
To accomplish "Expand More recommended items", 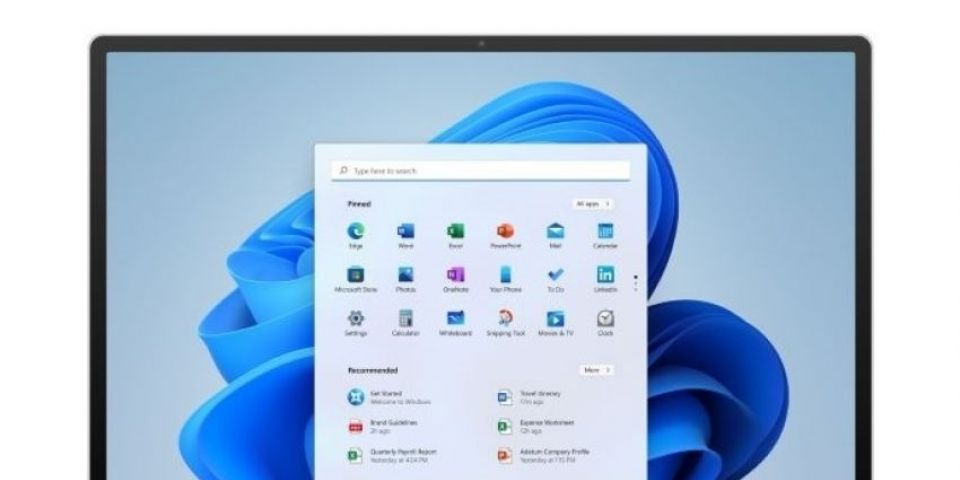I will coord(597,370).
